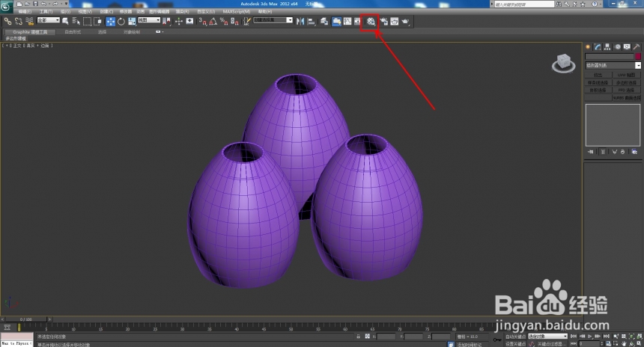Image resolution: width=644 pixels, height=347 pixels.
Task: Open the Utilities command panel hammer tab
Action: (x=637, y=47)
